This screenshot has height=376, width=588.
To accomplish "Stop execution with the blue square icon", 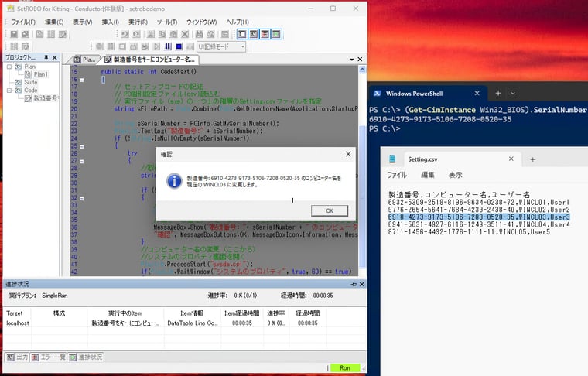I will coord(179,46).
